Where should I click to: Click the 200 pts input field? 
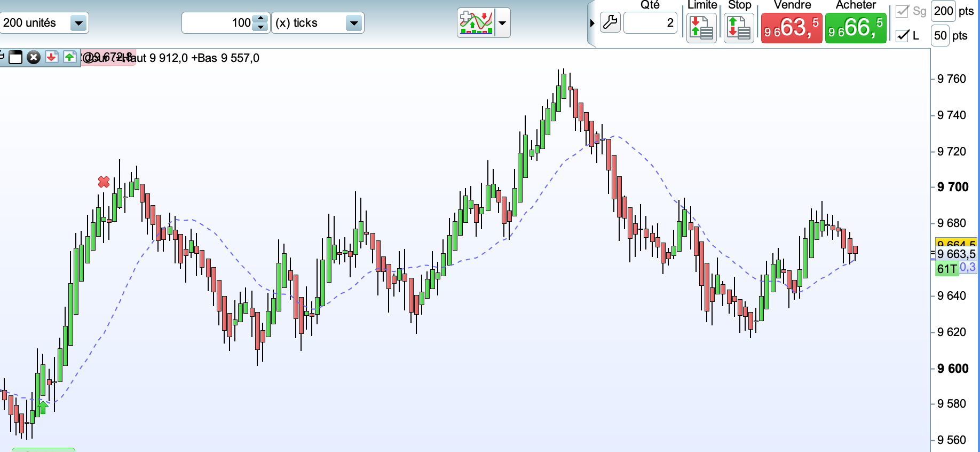coord(943,11)
